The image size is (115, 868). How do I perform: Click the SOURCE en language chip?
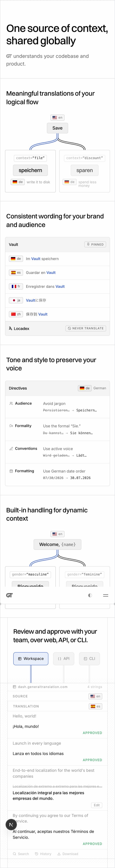(96, 696)
